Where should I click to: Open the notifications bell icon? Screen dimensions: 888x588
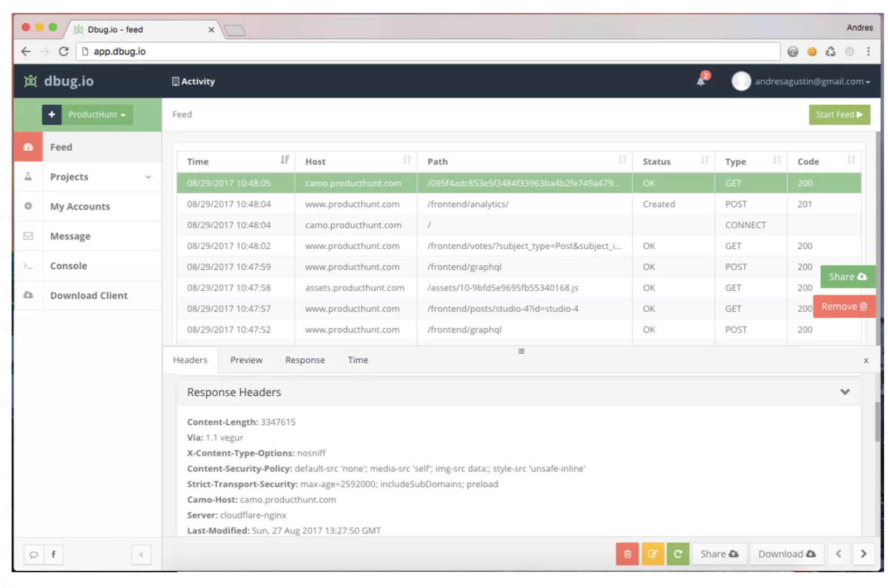[701, 81]
